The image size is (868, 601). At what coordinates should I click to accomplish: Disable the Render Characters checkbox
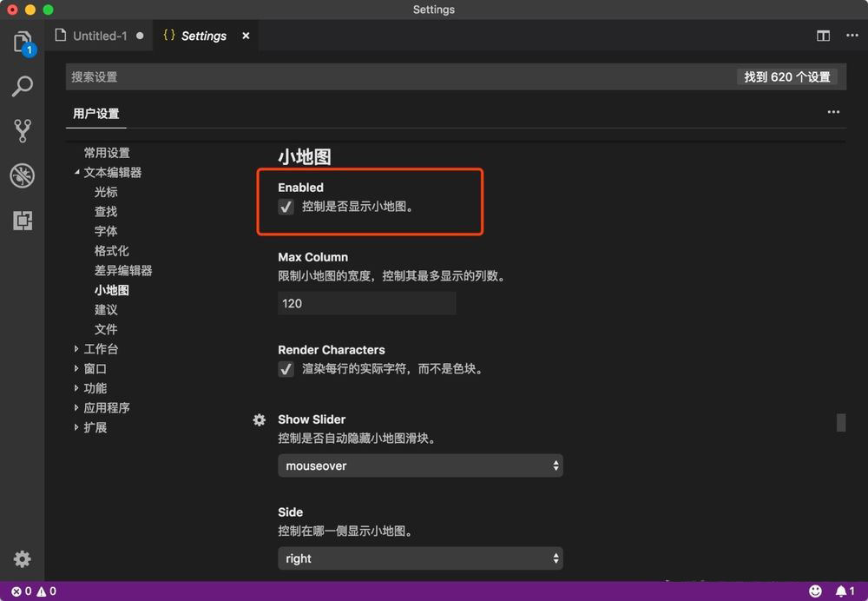286,369
